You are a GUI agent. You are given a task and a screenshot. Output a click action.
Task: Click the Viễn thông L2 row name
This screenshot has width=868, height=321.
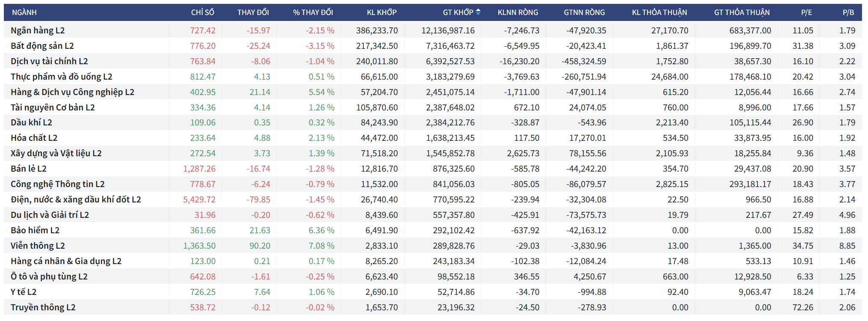(x=38, y=246)
